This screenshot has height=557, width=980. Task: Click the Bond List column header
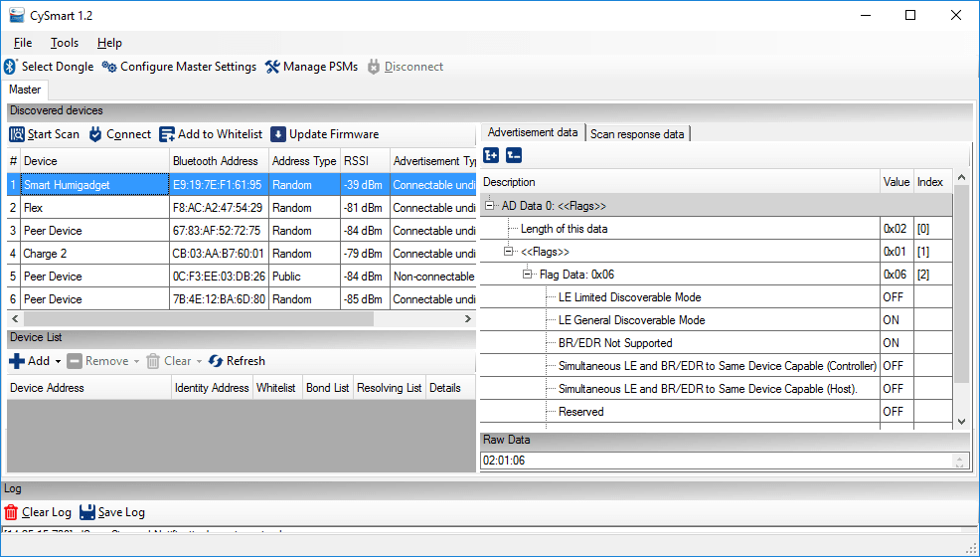point(328,388)
